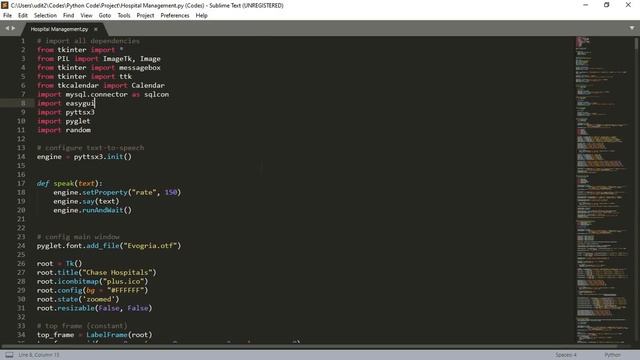Open the View menu
Image resolution: width=640 pixels, height=360 pixels.
click(x=86, y=16)
